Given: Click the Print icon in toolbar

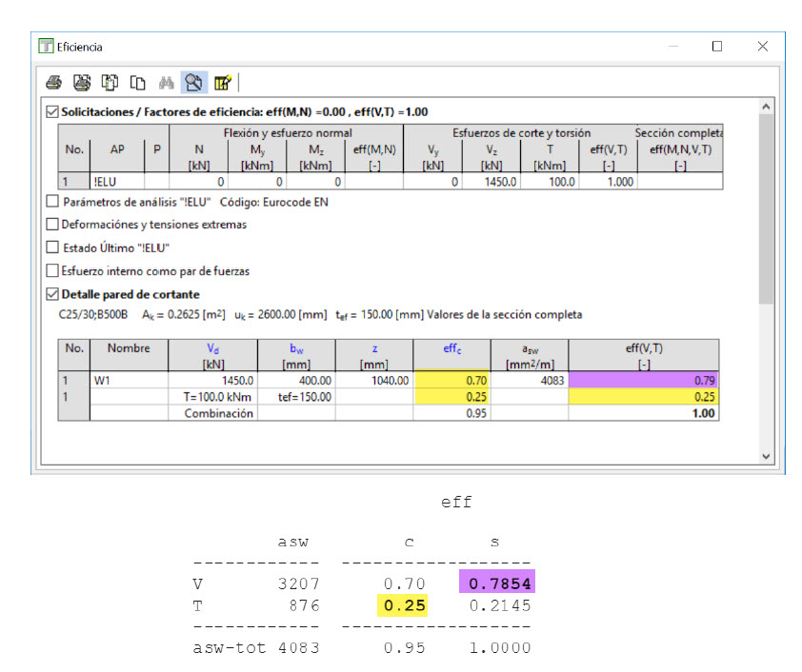Looking at the screenshot, I should pyautogui.click(x=54, y=83).
